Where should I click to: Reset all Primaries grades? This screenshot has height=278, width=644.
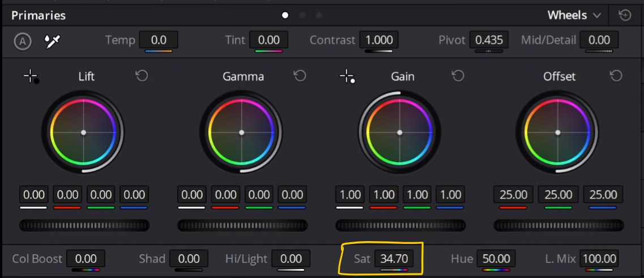click(x=625, y=16)
